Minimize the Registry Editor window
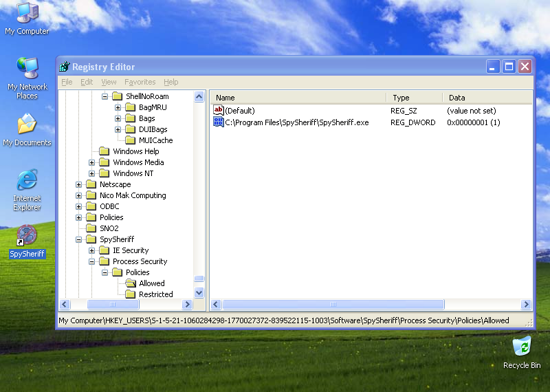Screen dimensions: 550x392 pyautogui.click(x=492, y=66)
